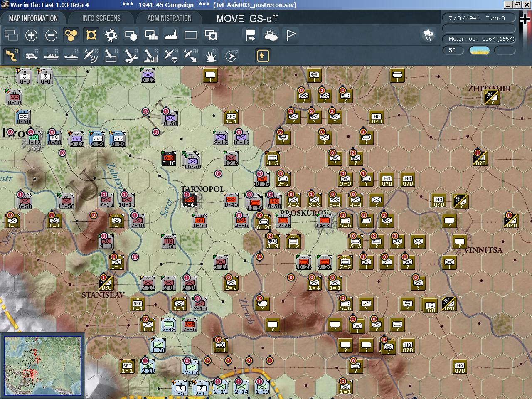Screen dimensions: 532x399
Task: Maximize the War in the East window
Action: (517, 5)
